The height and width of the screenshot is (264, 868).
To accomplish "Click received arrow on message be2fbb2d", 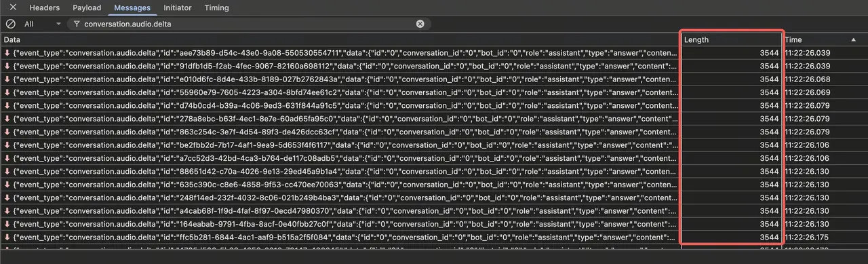I will (7, 145).
